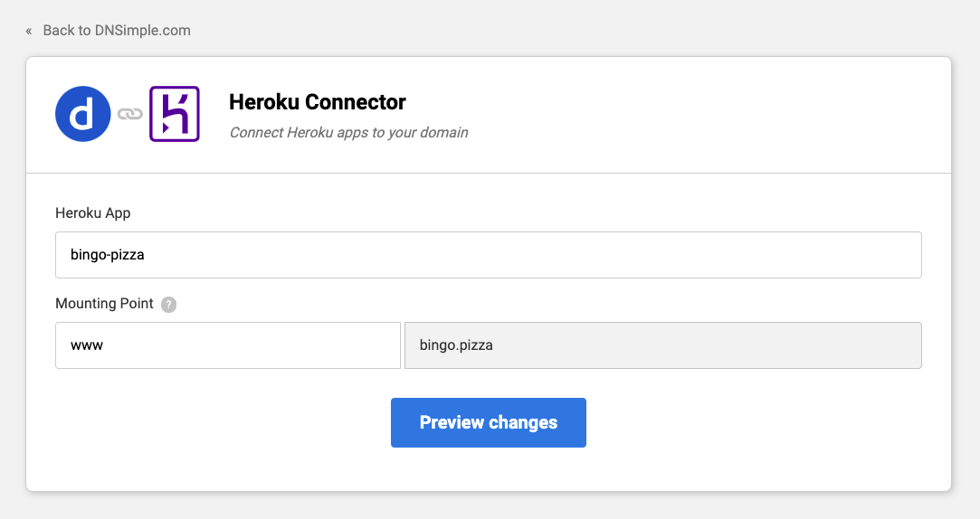Image resolution: width=980 pixels, height=519 pixels.
Task: Click the "www" text inside the subdomain field
Action: click(x=87, y=345)
